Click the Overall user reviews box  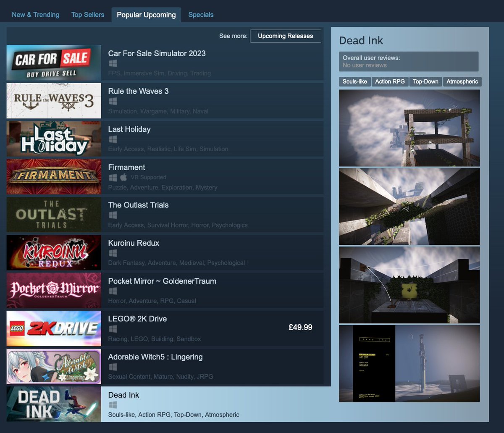(409, 61)
